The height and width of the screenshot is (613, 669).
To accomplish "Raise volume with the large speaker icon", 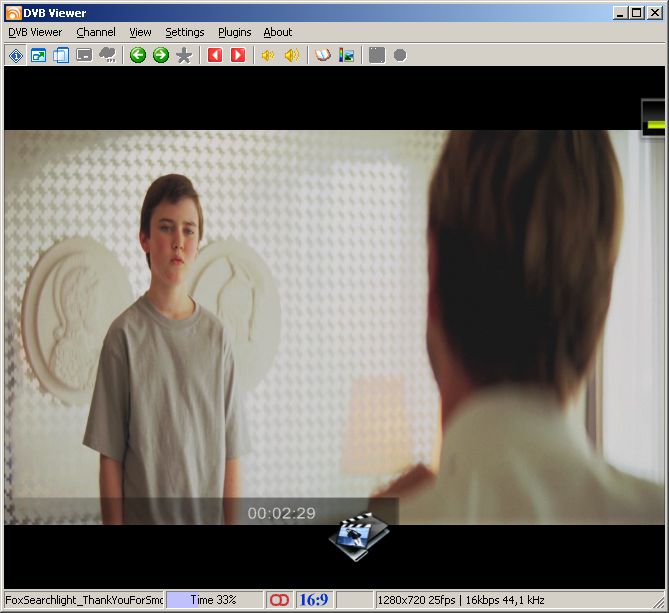I will (292, 55).
